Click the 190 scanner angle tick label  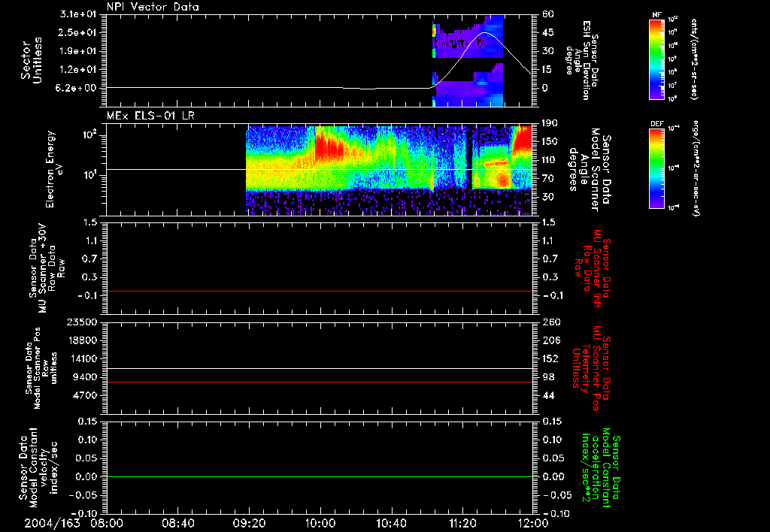pyautogui.click(x=550, y=123)
